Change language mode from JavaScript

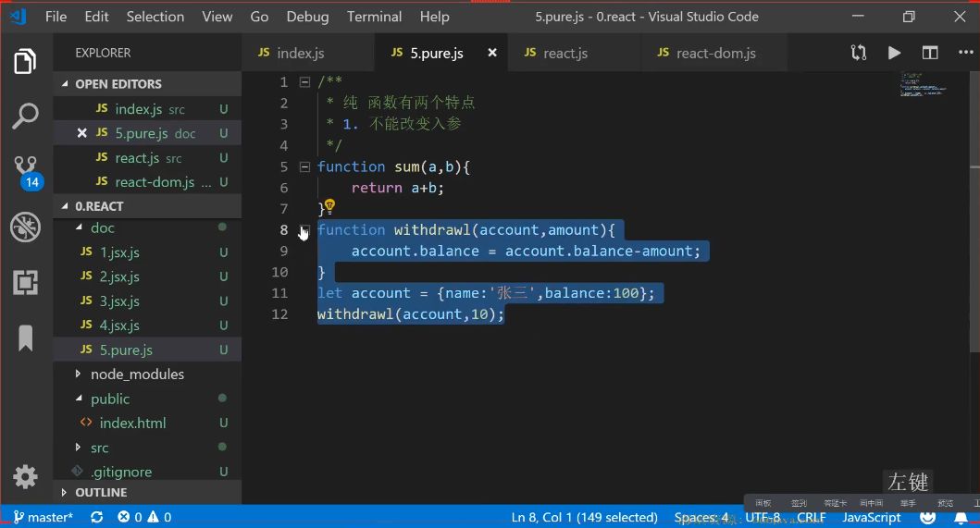[871, 518]
